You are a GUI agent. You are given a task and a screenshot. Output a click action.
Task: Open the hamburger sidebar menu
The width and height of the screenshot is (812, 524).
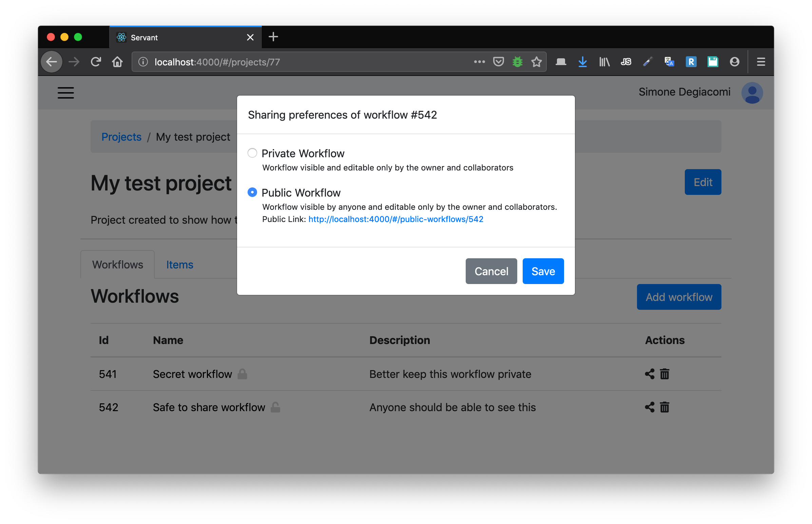pos(66,93)
